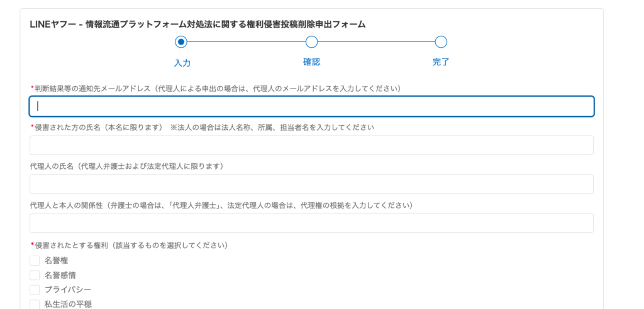644x309 pixels.
Task: Click the 名誉権 option text
Action: pos(56,261)
